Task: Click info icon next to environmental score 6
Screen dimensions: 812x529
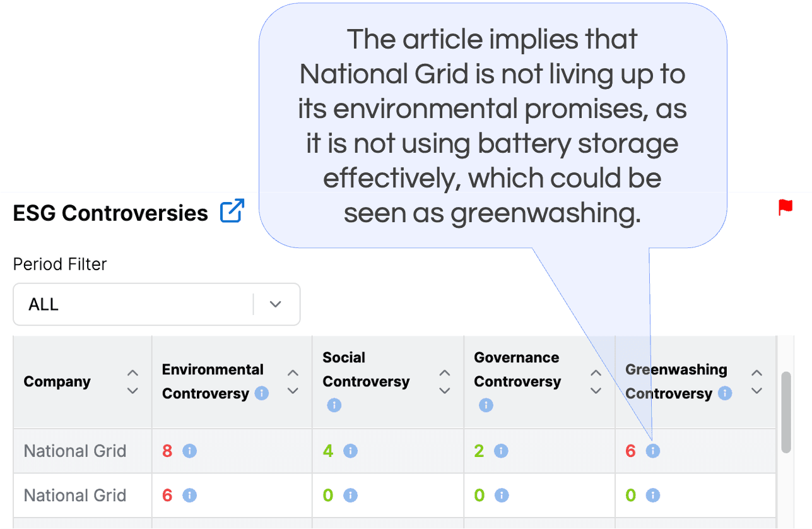Action: tap(189, 495)
